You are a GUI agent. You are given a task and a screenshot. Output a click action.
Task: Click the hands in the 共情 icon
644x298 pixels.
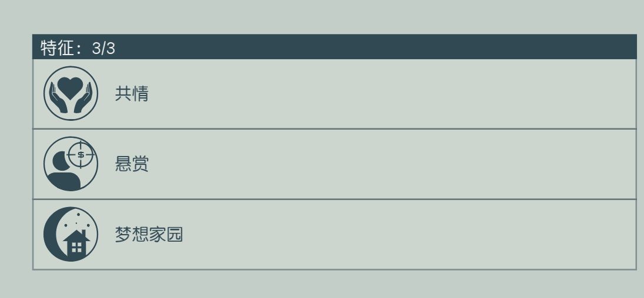pos(57,101)
